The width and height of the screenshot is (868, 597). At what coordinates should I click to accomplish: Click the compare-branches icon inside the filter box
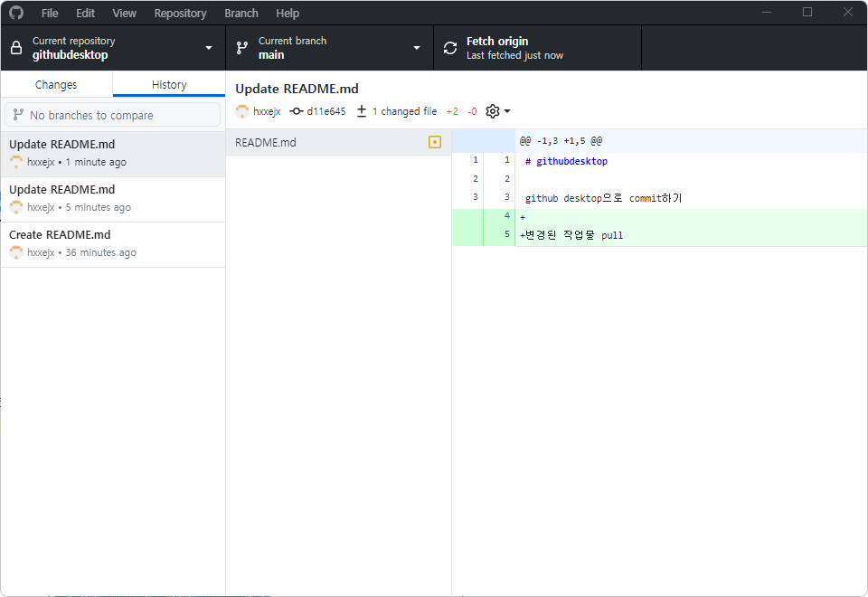coord(19,114)
